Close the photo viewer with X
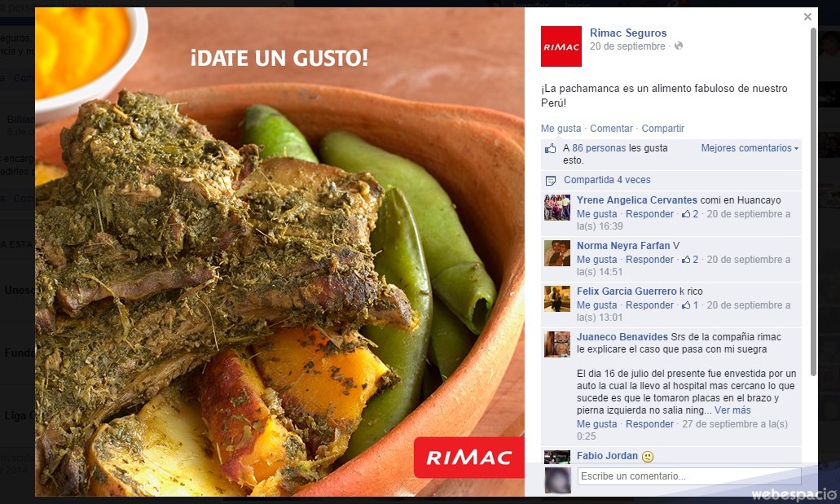 pos(807,17)
